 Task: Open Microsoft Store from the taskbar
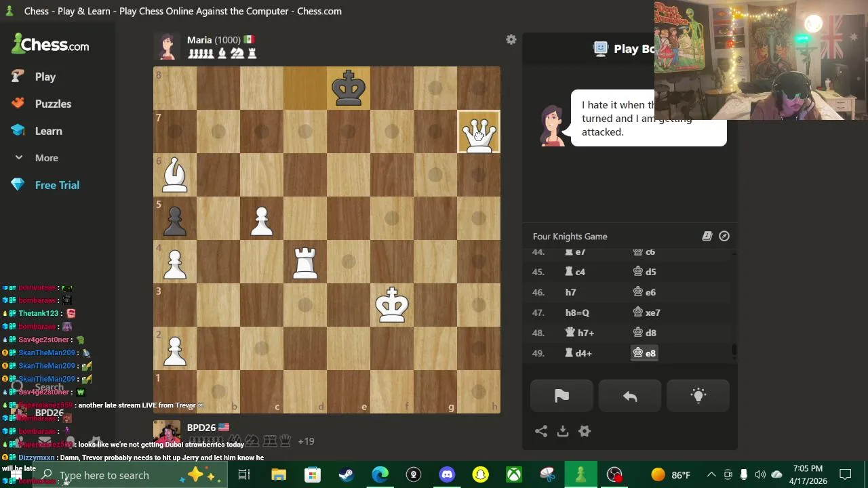click(x=312, y=475)
